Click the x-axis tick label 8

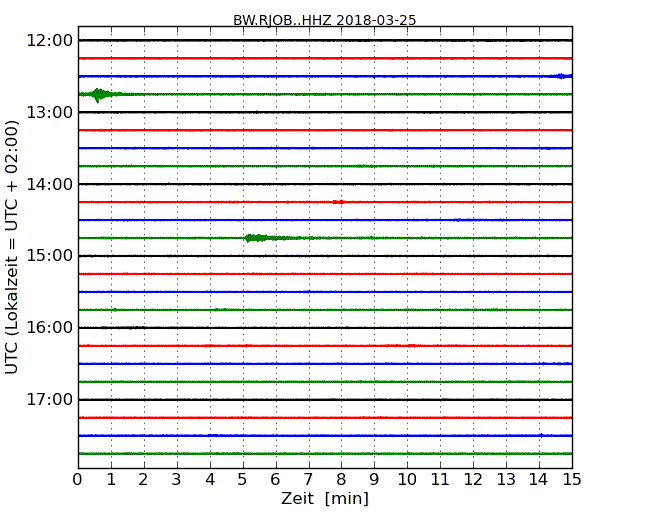coord(341,480)
